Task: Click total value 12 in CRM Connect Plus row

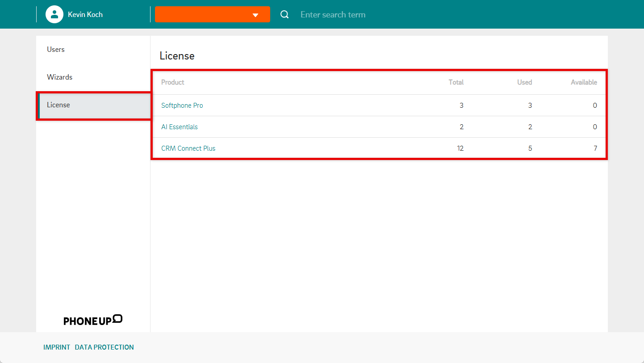Action: 460,148
